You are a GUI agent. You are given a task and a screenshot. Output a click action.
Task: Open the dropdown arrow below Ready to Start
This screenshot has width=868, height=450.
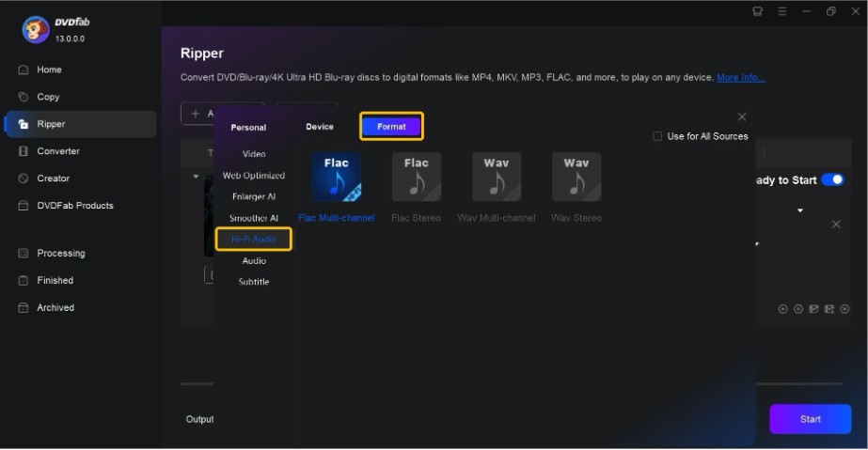[800, 210]
